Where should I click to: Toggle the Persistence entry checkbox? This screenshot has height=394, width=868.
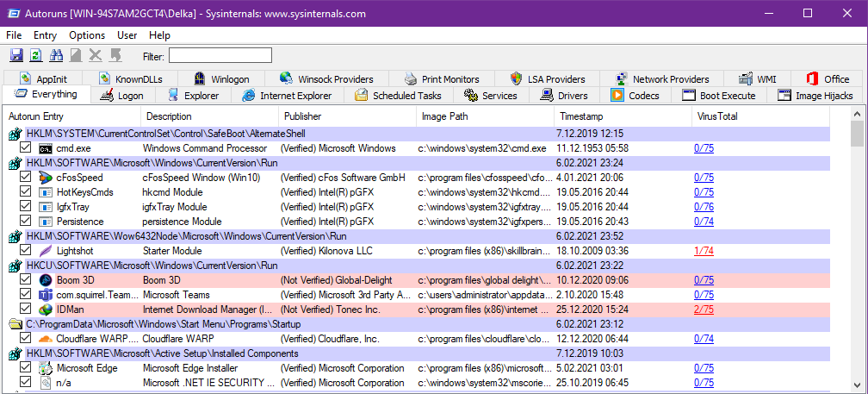click(x=25, y=221)
